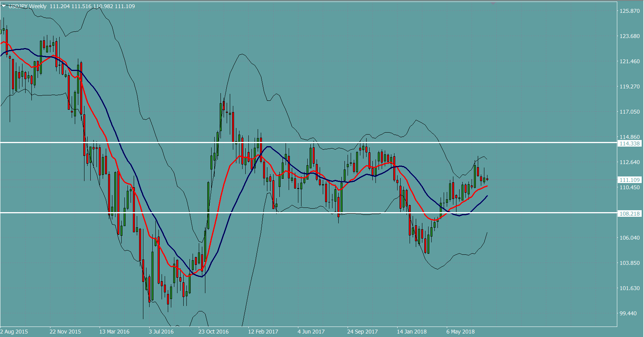The height and width of the screenshot is (337, 644).
Task: Click the 3 Jul 2016 date label
Action: coord(161,332)
